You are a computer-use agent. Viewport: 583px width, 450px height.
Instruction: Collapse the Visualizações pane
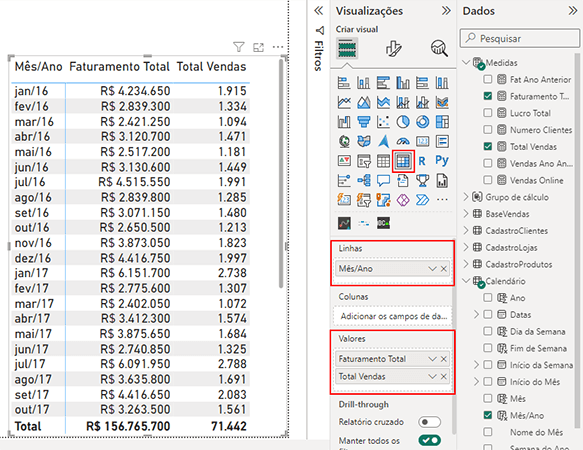(x=446, y=11)
